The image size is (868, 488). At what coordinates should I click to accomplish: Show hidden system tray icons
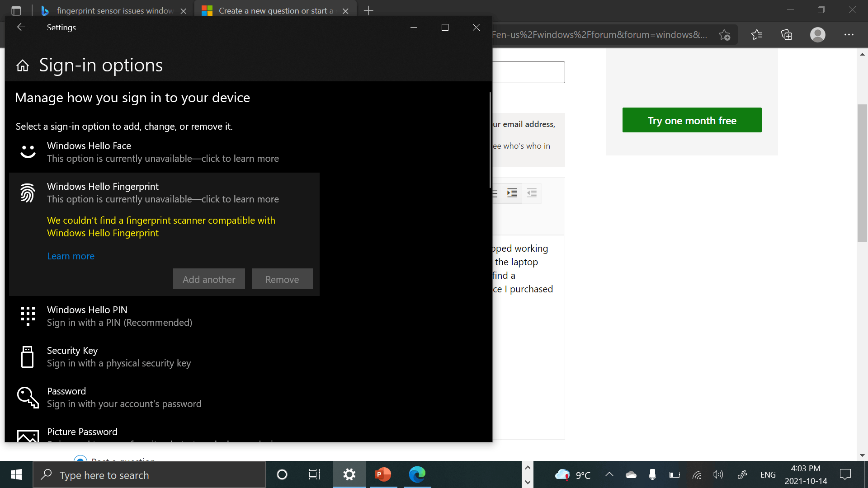pyautogui.click(x=609, y=474)
